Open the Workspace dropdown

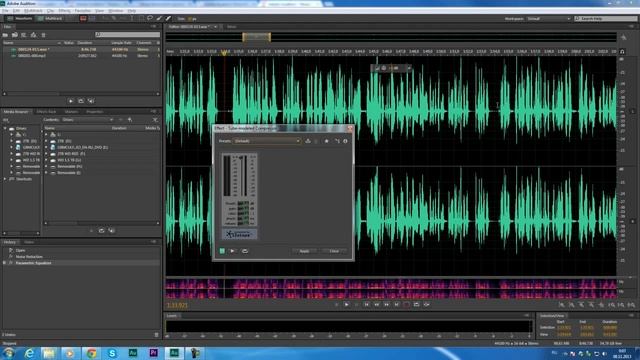pos(549,19)
